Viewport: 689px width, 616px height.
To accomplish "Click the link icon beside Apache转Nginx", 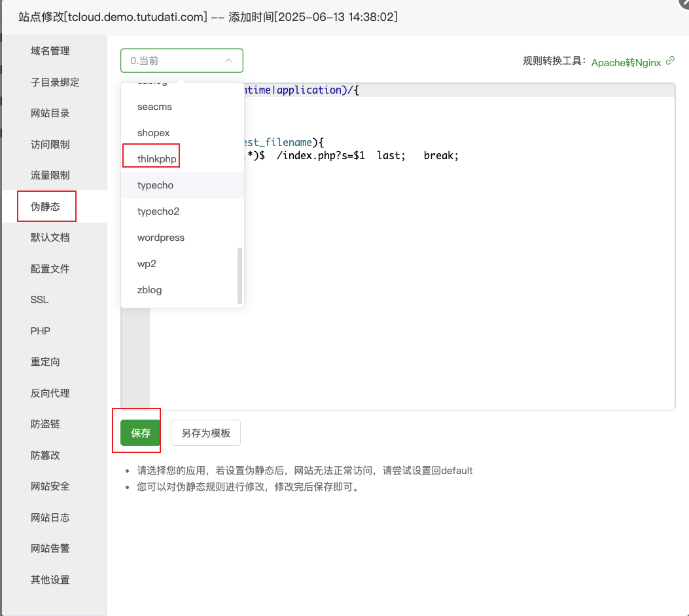I will (x=669, y=62).
